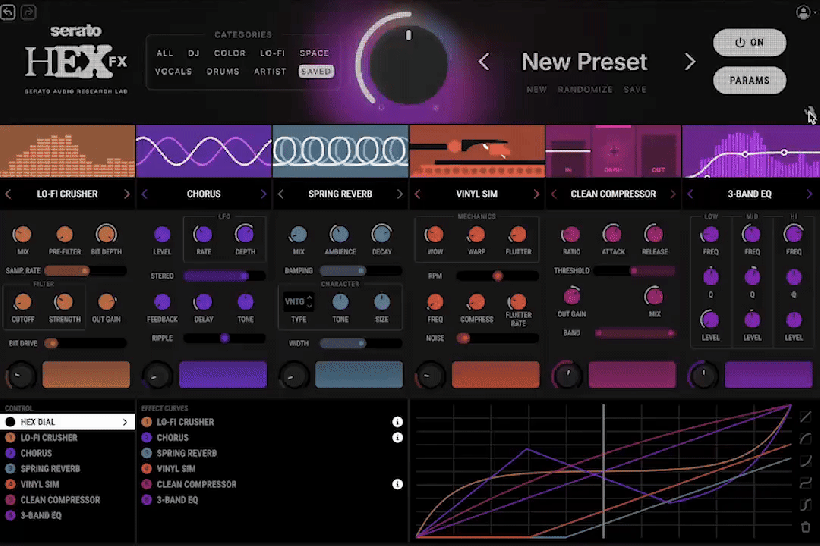The width and height of the screenshot is (820, 546).
Task: Toggle the Vinyl Sim orange enable pad
Action: tap(496, 374)
